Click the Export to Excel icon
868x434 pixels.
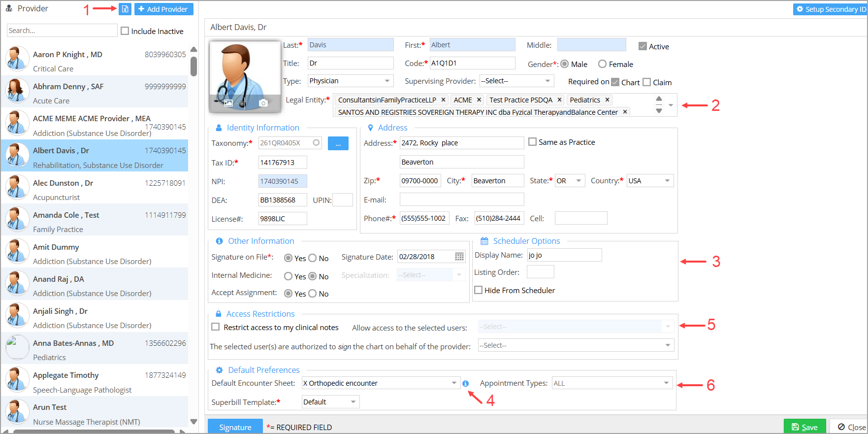(x=125, y=9)
